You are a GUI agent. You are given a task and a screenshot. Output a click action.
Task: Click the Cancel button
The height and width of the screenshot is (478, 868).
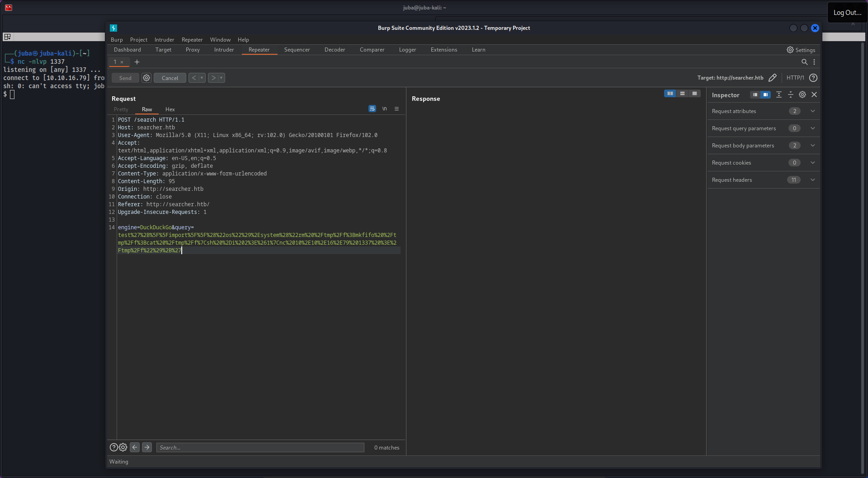point(170,78)
